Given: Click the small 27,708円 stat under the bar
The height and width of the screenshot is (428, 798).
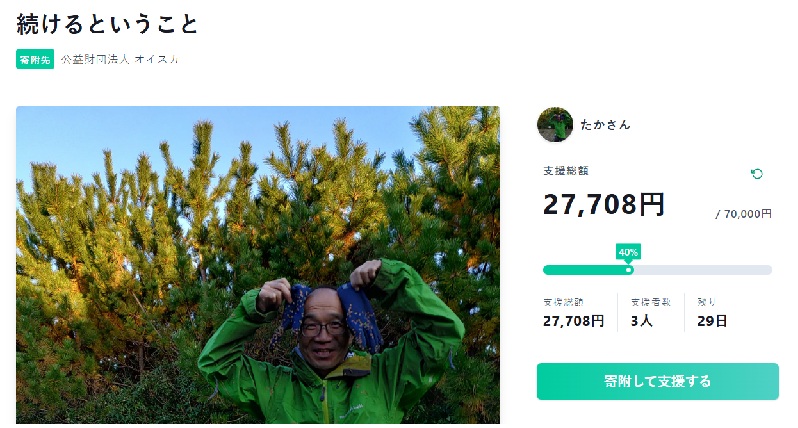Looking at the screenshot, I should click(x=574, y=321).
